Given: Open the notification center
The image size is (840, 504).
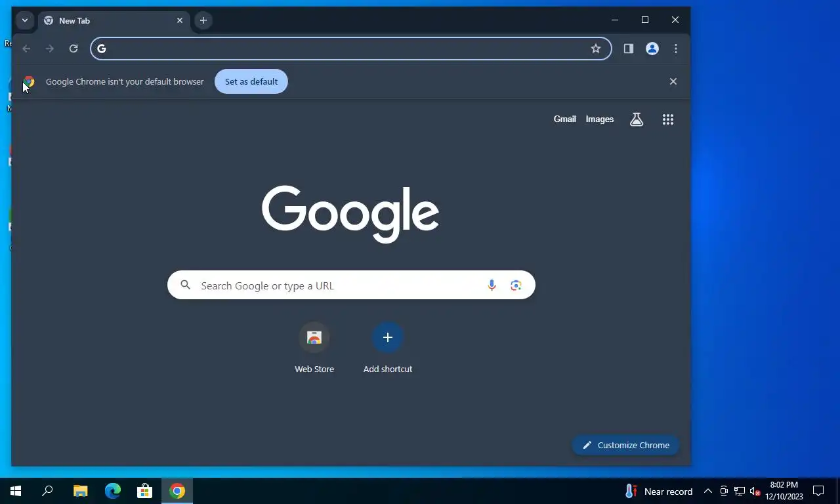Looking at the screenshot, I should pos(818,491).
